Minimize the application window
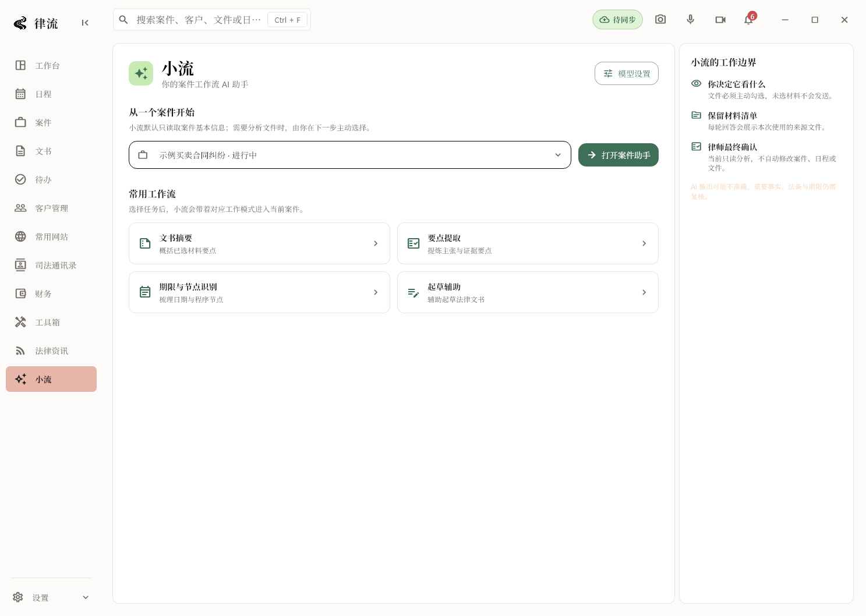The image size is (866, 616). click(785, 20)
